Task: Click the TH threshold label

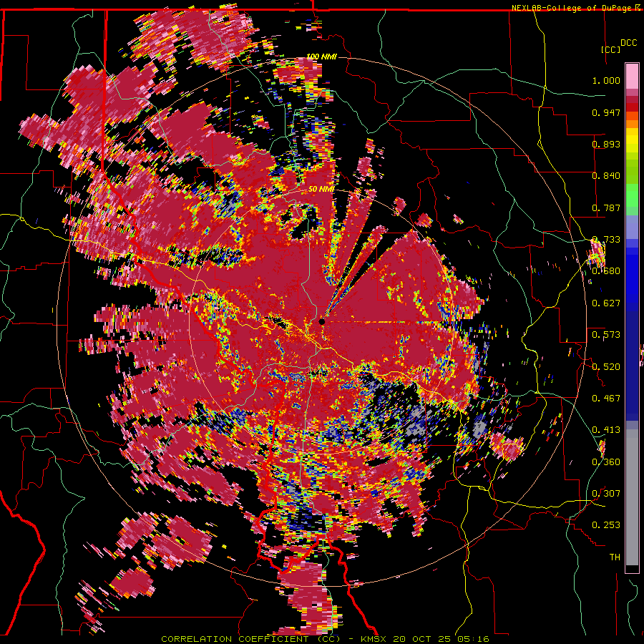Action: [615, 557]
